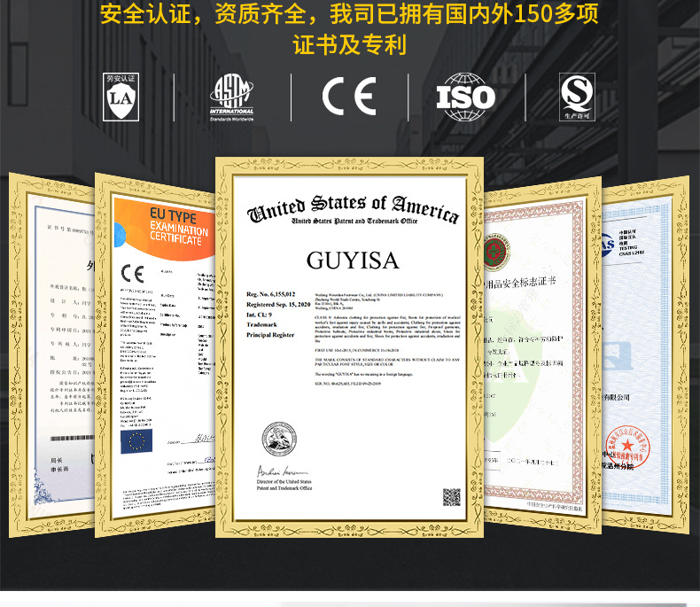Click the QR code on the trademark certificate

pyautogui.click(x=451, y=497)
